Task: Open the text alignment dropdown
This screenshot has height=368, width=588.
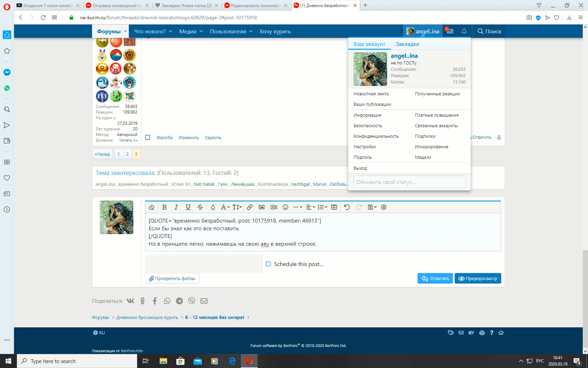Action: (x=310, y=207)
